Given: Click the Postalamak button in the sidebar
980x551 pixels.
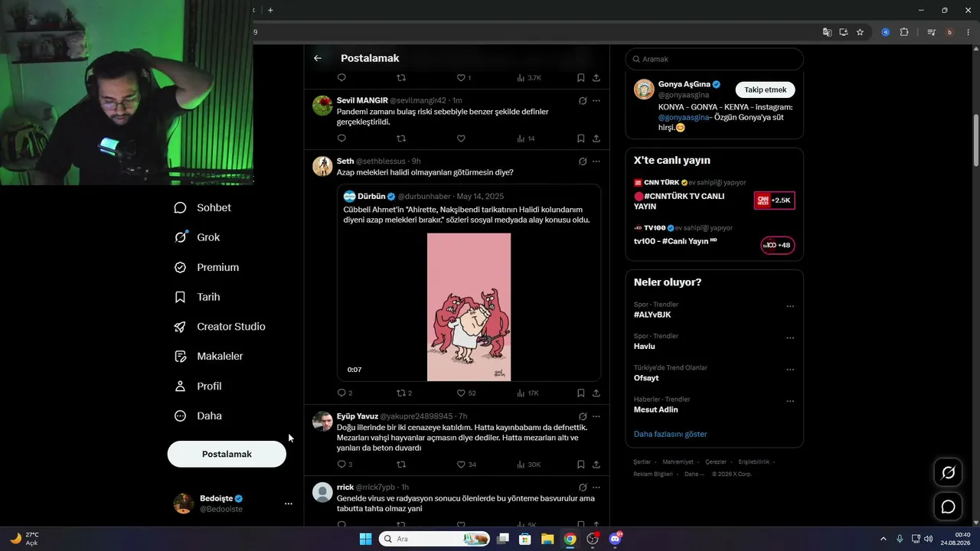Looking at the screenshot, I should click(227, 454).
